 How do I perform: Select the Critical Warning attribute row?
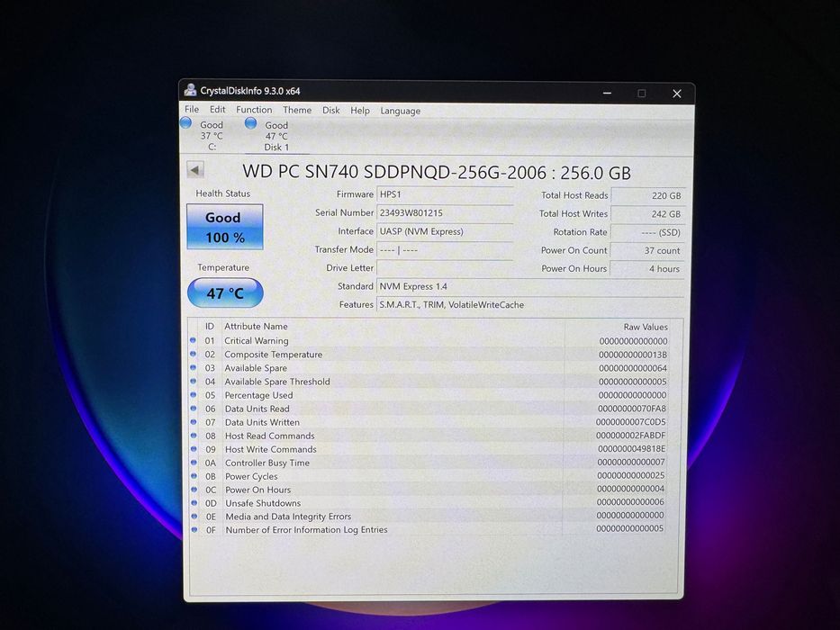click(429, 341)
